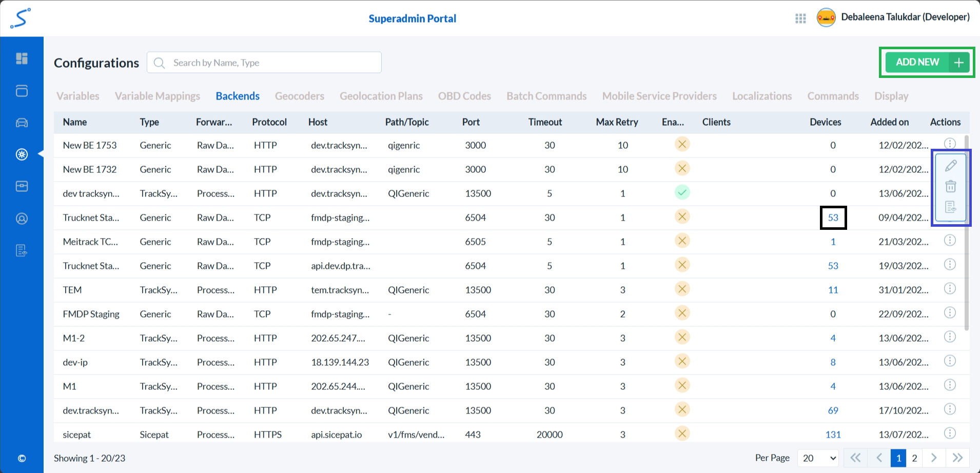Open the Per Page dropdown showing 20
This screenshot has width=980, height=473.
coord(817,458)
